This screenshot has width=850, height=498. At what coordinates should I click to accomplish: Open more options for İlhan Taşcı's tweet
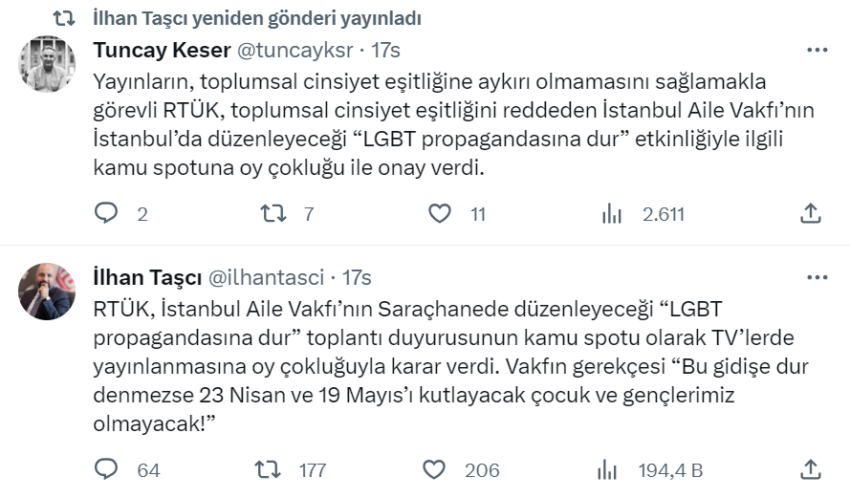coord(815,277)
